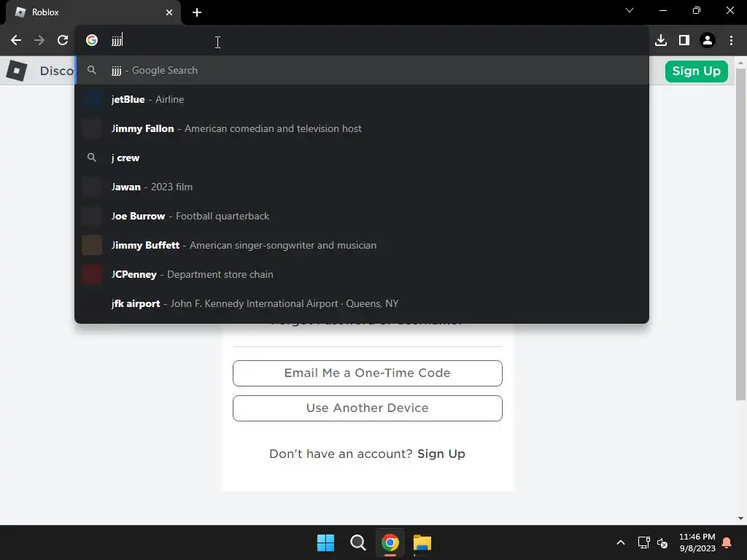Open the Chrome profile avatar
Viewport: 747px width, 560px height.
(708, 41)
